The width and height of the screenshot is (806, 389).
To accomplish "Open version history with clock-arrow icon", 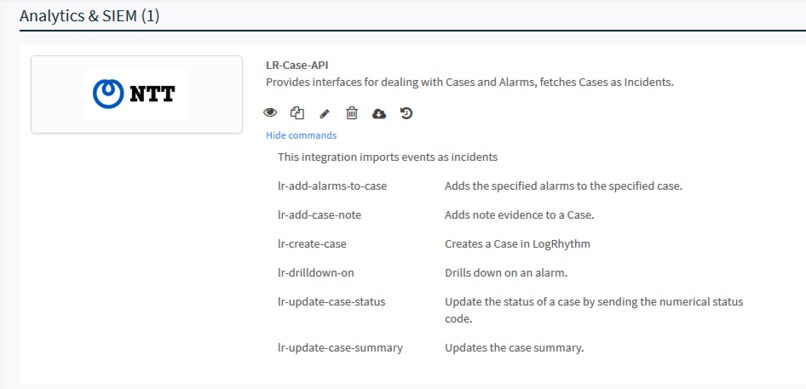I will point(406,113).
